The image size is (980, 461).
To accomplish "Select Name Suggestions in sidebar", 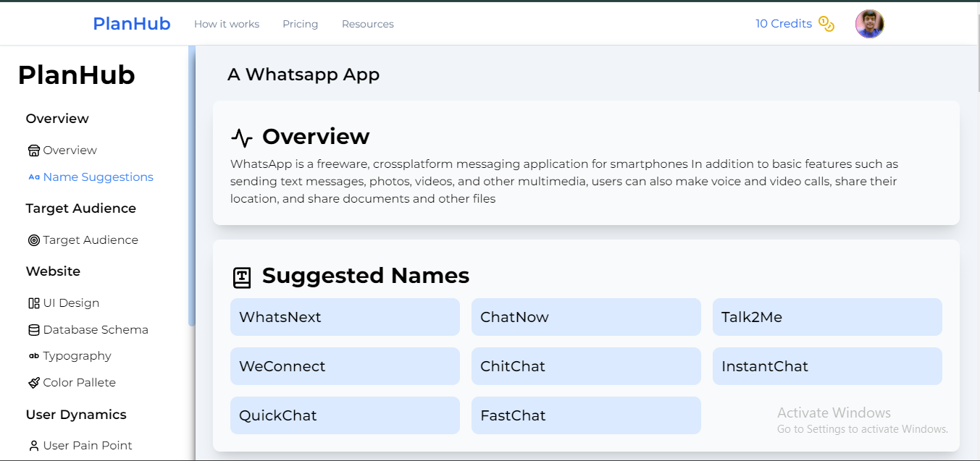I will pos(99,177).
